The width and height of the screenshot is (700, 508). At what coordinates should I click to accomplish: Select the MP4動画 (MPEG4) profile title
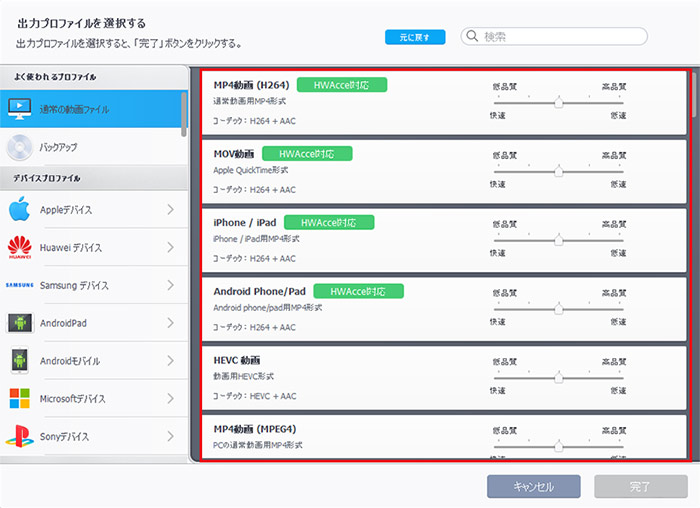255,429
